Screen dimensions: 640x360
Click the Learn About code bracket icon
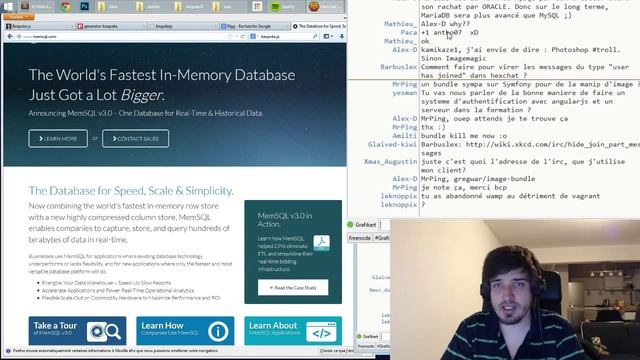coord(321,331)
